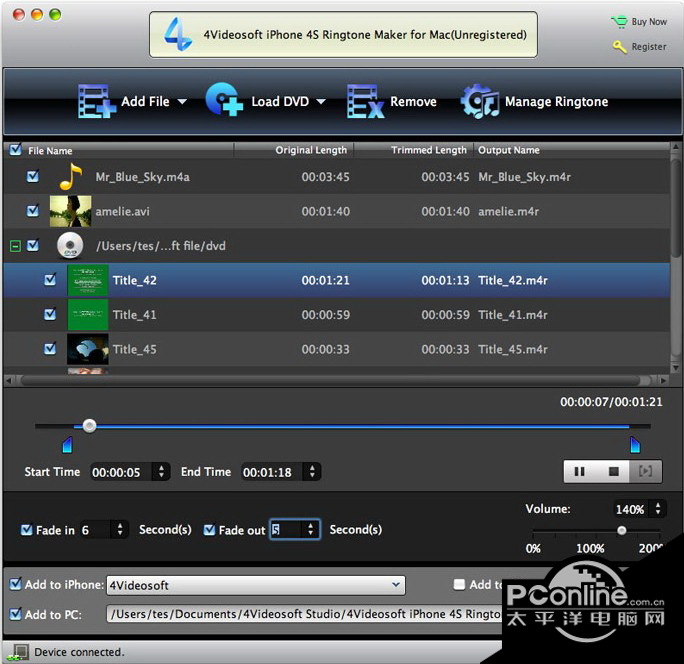This screenshot has height=664, width=684.
Task: Click the Manage Ringtone gear icon
Action: pyautogui.click(x=479, y=101)
